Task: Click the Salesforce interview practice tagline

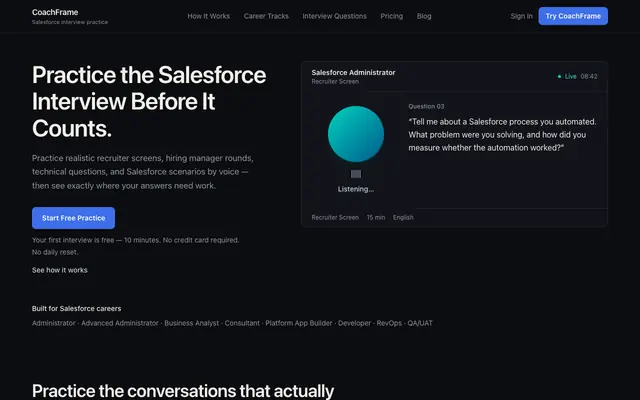Action: (70, 22)
